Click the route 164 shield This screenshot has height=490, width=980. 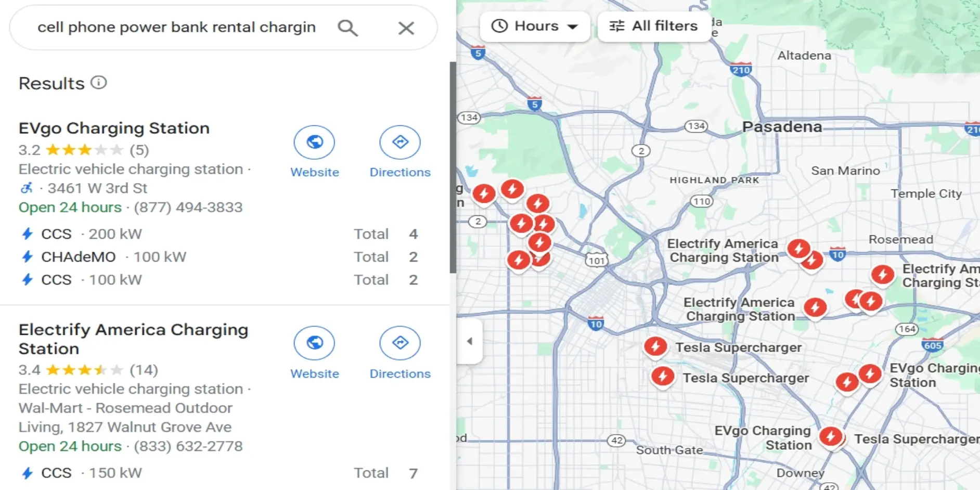pyautogui.click(x=907, y=329)
